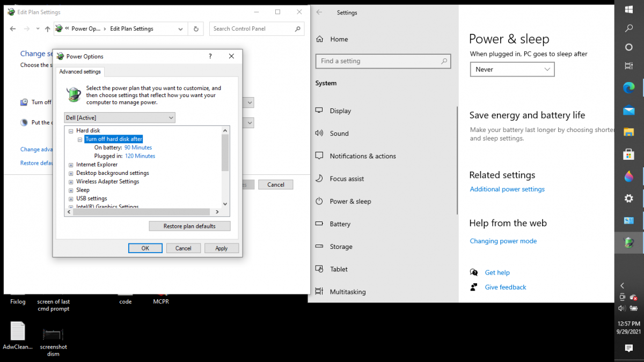Open Battery in Settings sidebar
Screen dimensions: 644x362
pos(340,224)
